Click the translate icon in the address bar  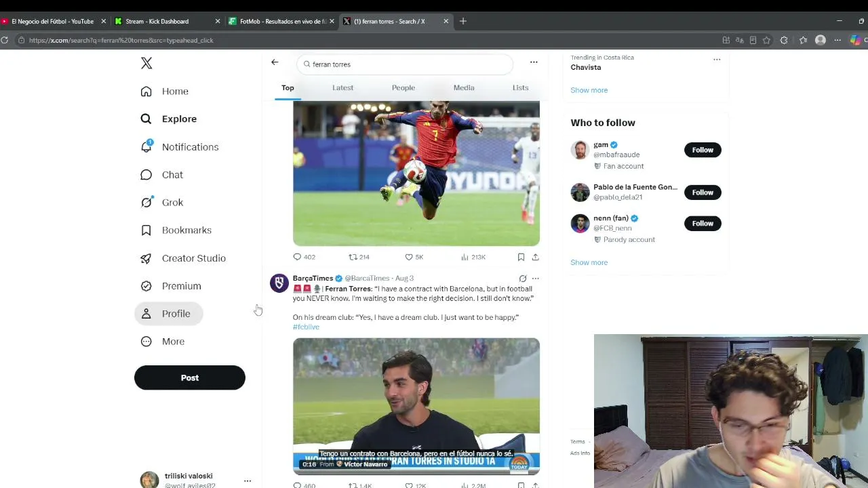(x=739, y=40)
